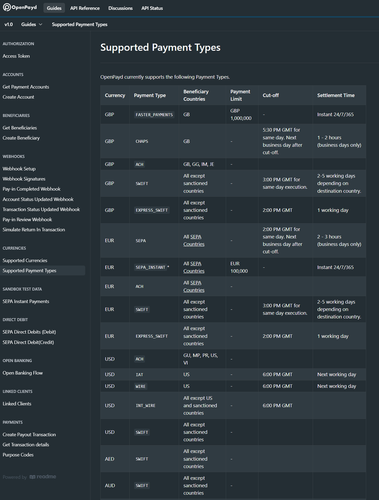Follow SEPA Countries link in EUR ACH row
379x500 pixels.
click(194, 286)
